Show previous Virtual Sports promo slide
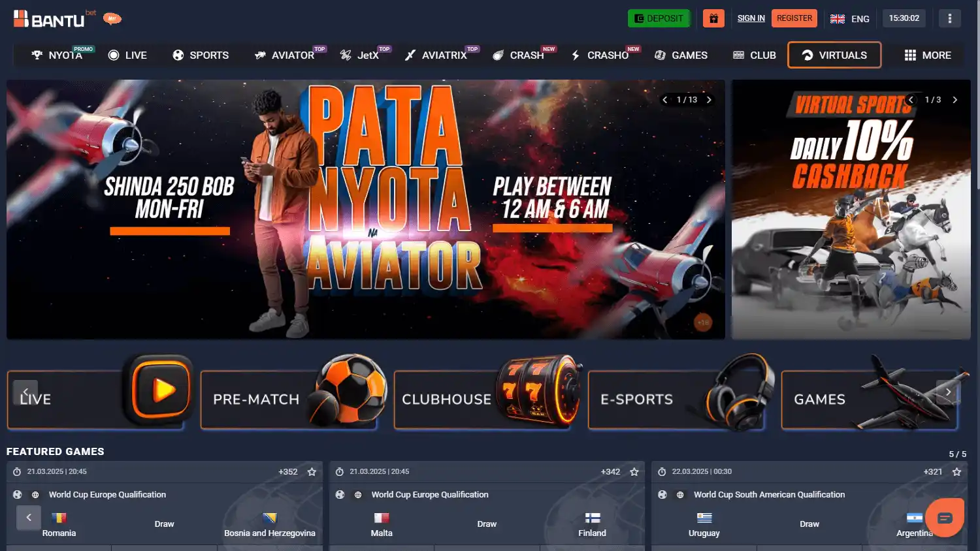The height and width of the screenshot is (551, 980). [911, 100]
